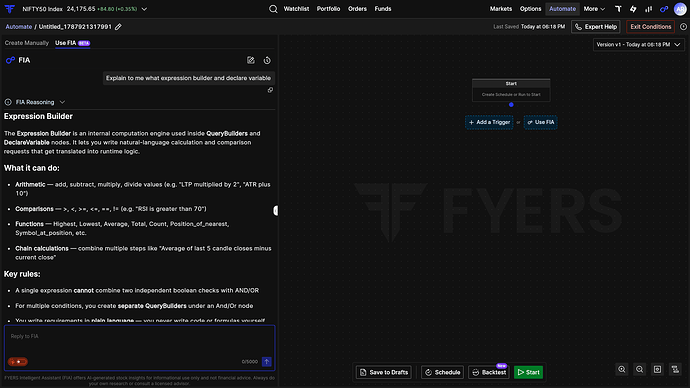Viewport: 690px width, 388px height.
Task: Click the Expression Builder heading
Action: pos(38,117)
